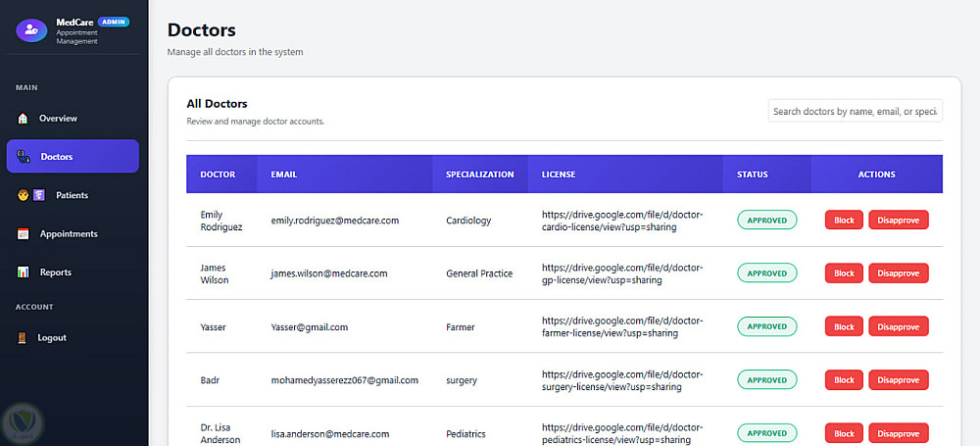This screenshot has width=980, height=446.
Task: Click the Status column header
Action: tap(753, 174)
